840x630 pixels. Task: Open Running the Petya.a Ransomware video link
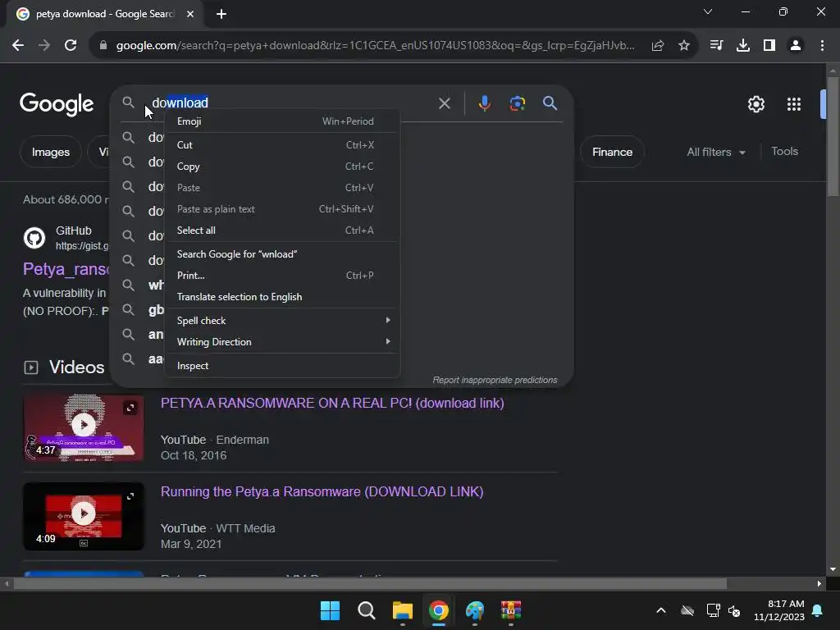[322, 492]
